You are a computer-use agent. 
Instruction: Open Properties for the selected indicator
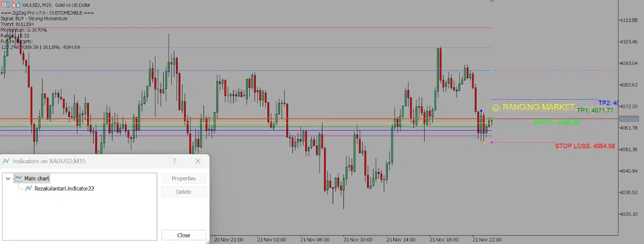click(x=184, y=178)
